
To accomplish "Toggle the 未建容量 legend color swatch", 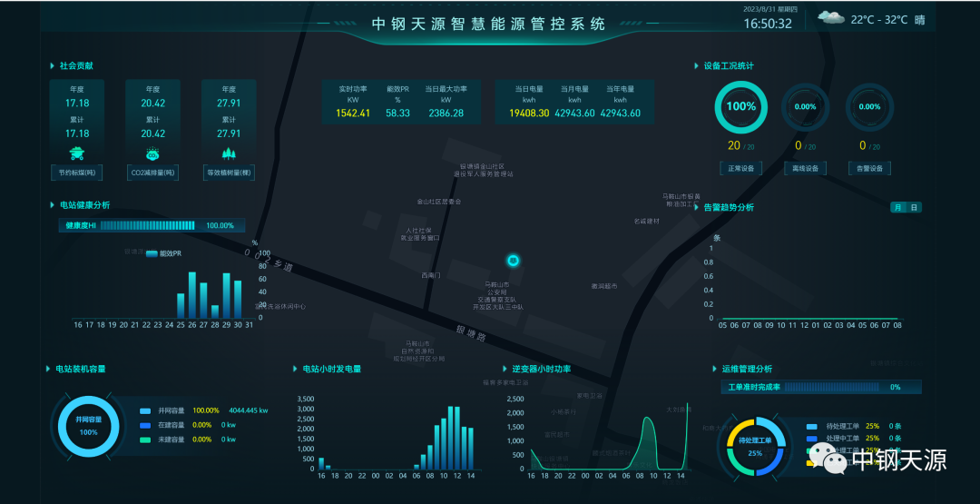I will pos(145,440).
